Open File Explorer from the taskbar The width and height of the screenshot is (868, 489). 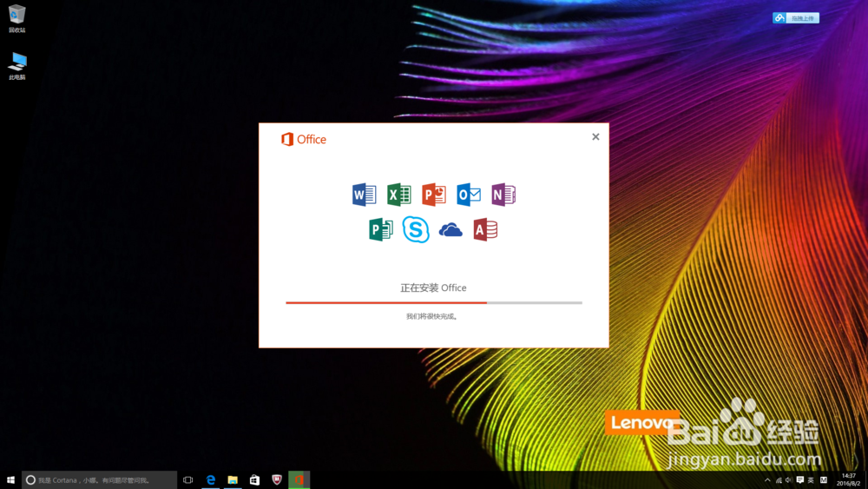pos(233,479)
